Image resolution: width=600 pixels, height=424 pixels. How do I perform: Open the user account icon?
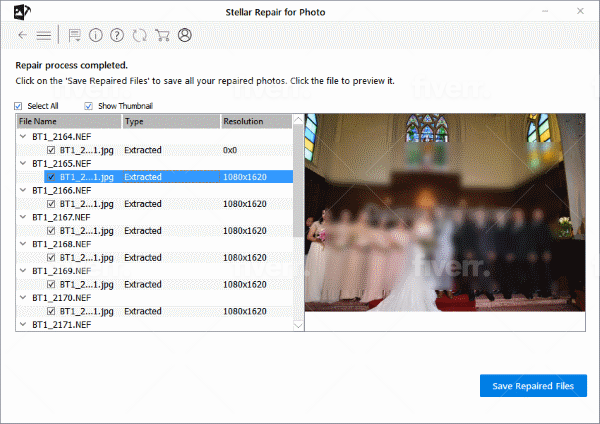tap(184, 35)
